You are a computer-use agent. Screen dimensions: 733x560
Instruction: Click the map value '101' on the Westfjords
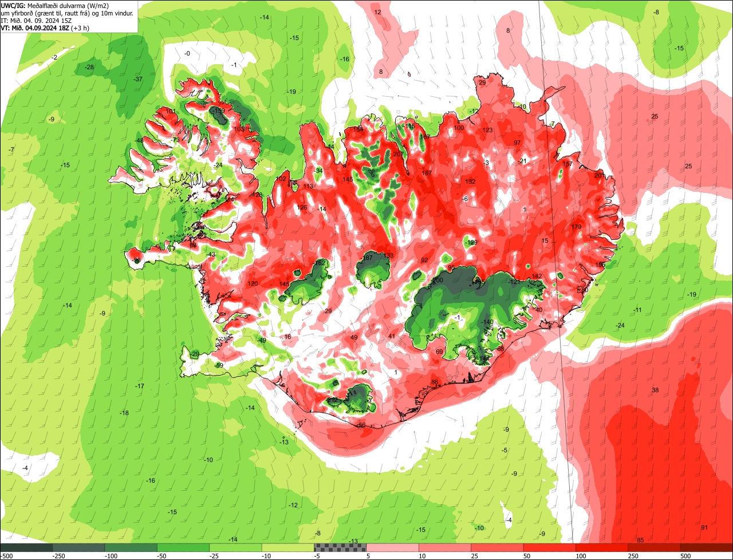point(171,111)
